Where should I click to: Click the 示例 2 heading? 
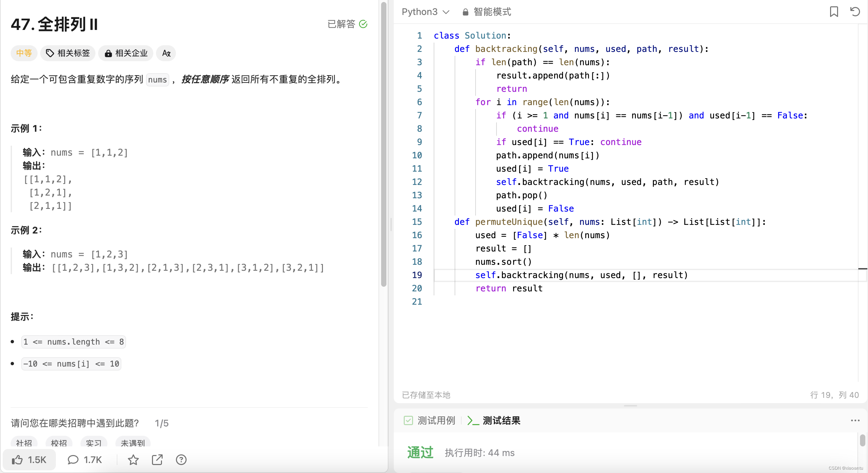point(26,230)
